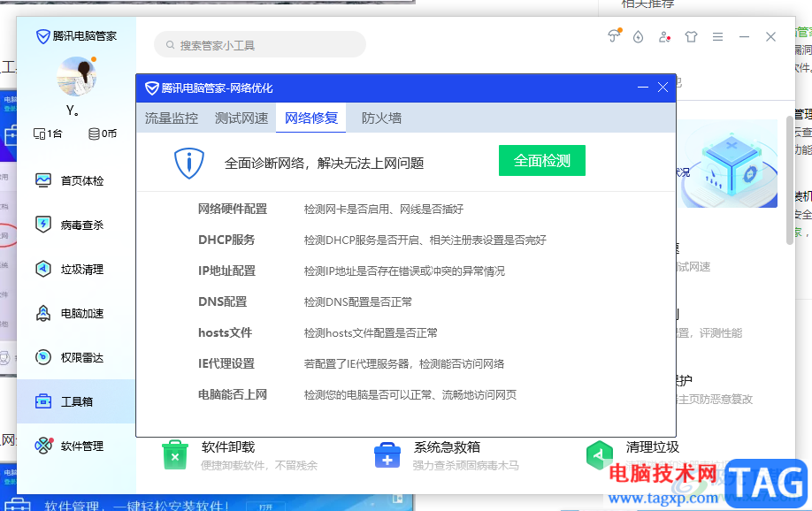Open 首页体检 from the sidebar
The width and height of the screenshot is (812, 511).
pos(69,180)
